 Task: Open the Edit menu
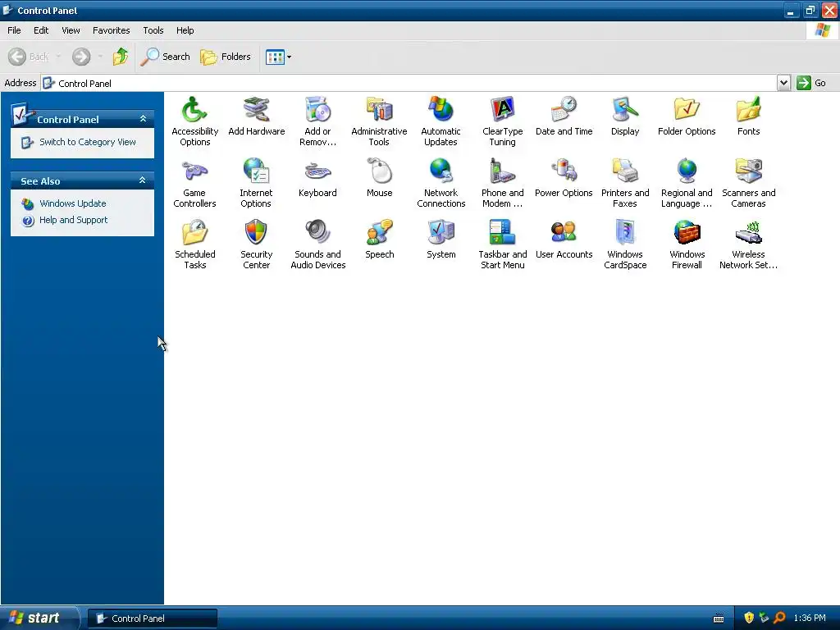click(x=41, y=30)
